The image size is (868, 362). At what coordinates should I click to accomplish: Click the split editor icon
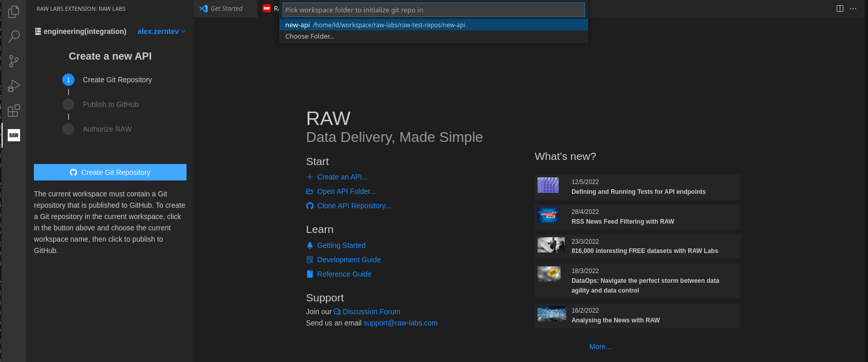tap(840, 9)
